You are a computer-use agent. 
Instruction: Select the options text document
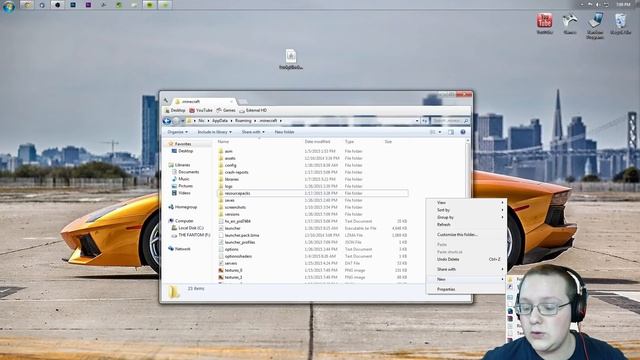click(231, 249)
